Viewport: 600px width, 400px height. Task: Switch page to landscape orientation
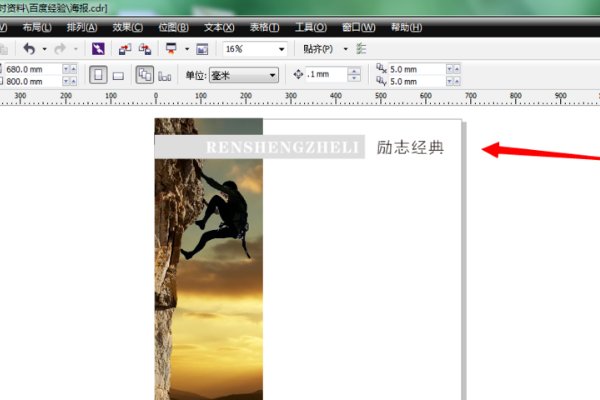point(118,75)
